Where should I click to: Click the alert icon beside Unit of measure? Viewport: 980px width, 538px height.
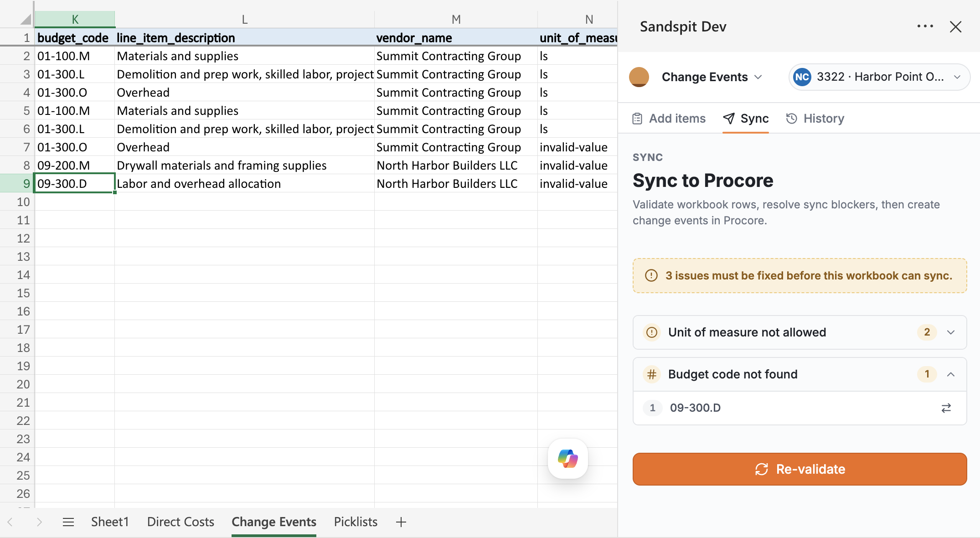click(x=652, y=332)
